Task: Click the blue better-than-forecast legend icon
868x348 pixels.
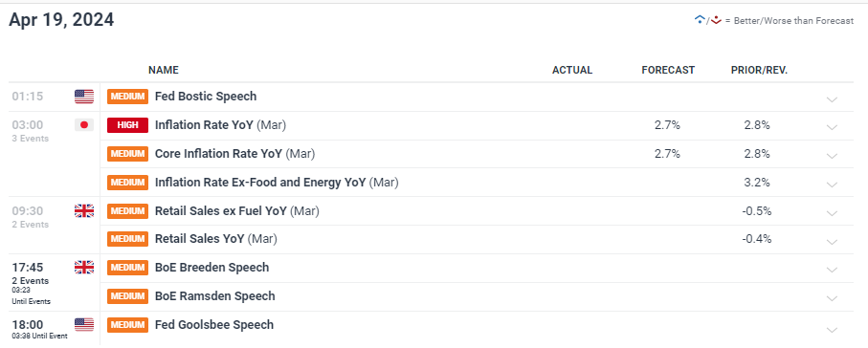Action: coord(700,20)
